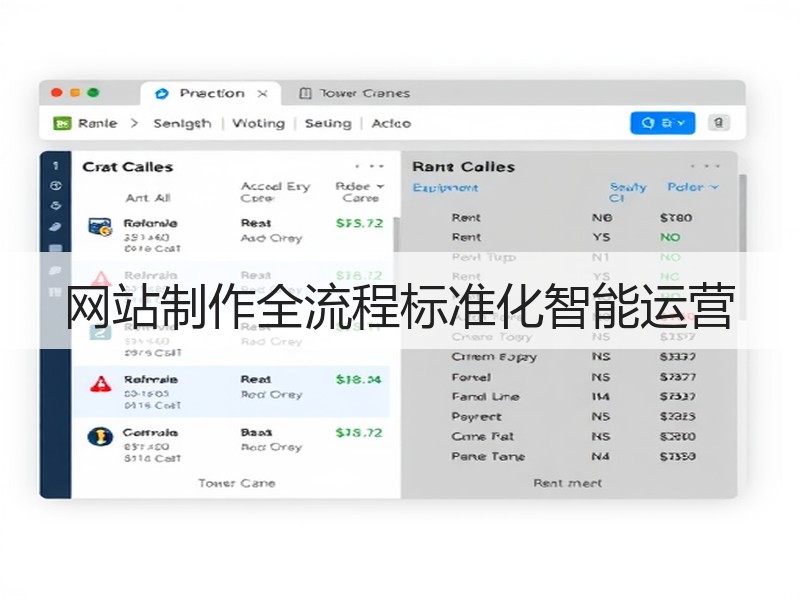The image size is (800, 600).
Task: Open the Senigth menu item
Action: 182,123
